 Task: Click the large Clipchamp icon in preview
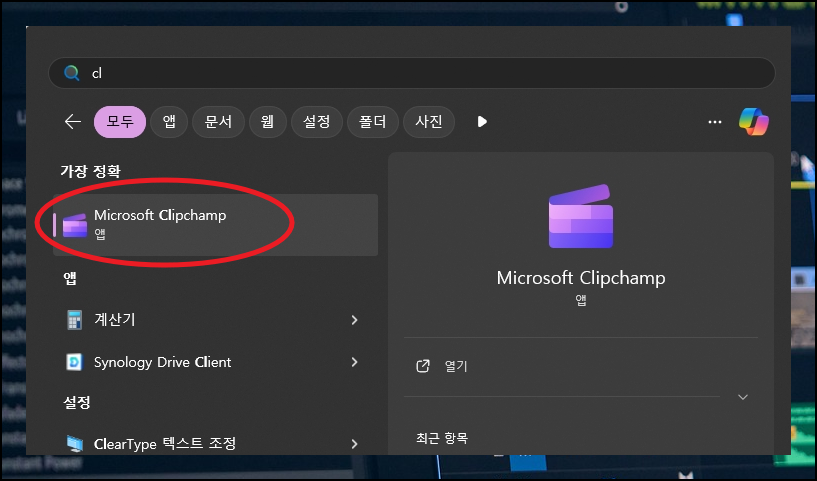(x=581, y=216)
